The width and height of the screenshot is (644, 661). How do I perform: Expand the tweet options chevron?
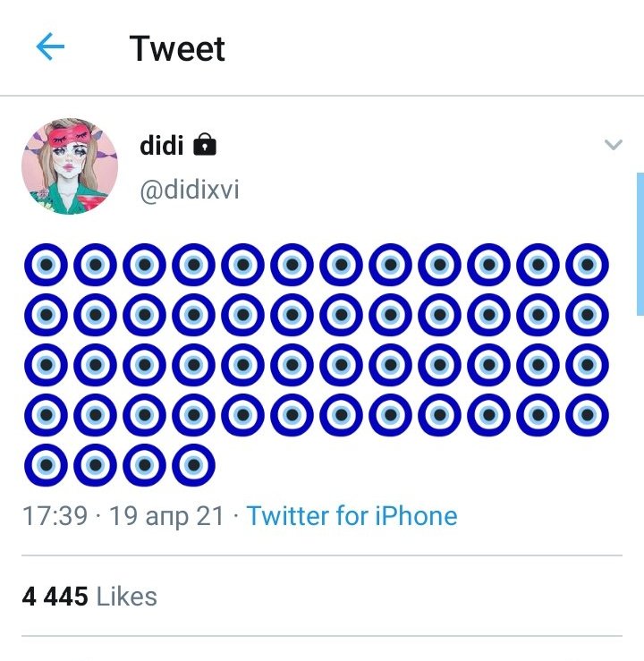[613, 145]
